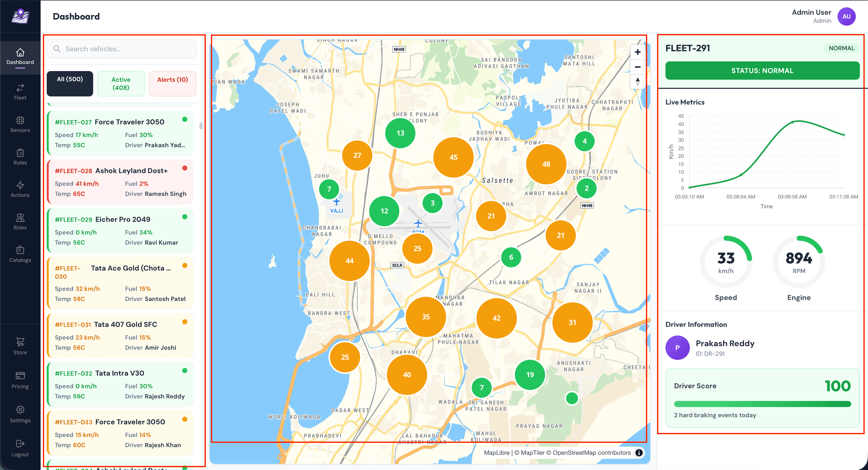Zoom in on the map
This screenshot has height=470, width=868.
637,52
